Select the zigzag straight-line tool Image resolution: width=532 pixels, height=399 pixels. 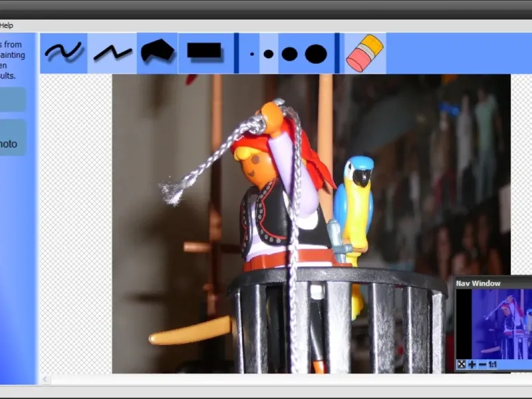[112, 53]
